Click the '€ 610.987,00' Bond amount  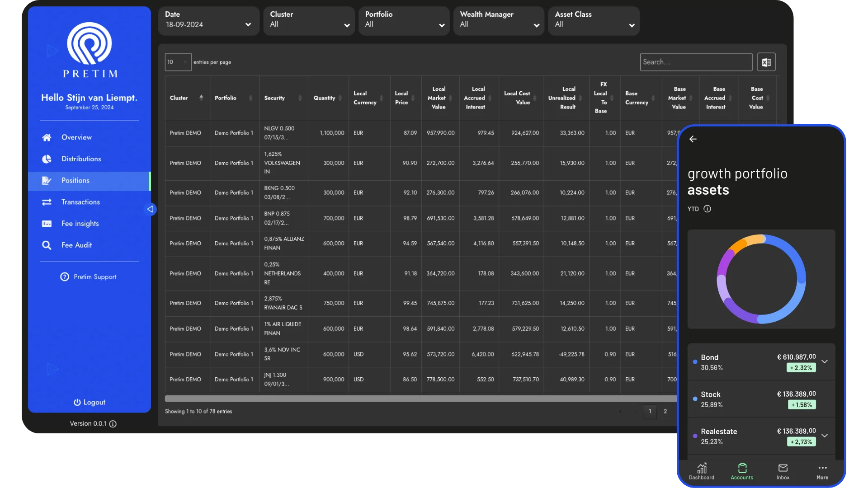[796, 357]
